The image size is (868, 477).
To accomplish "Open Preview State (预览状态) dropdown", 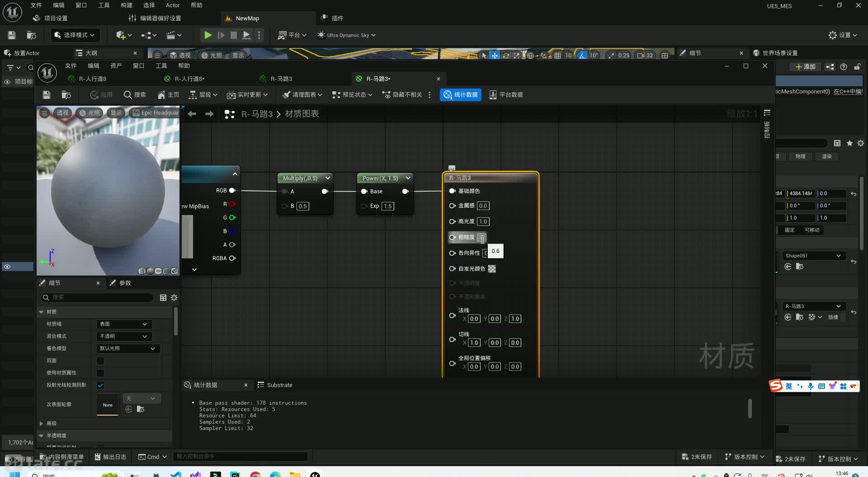I will pos(352,95).
